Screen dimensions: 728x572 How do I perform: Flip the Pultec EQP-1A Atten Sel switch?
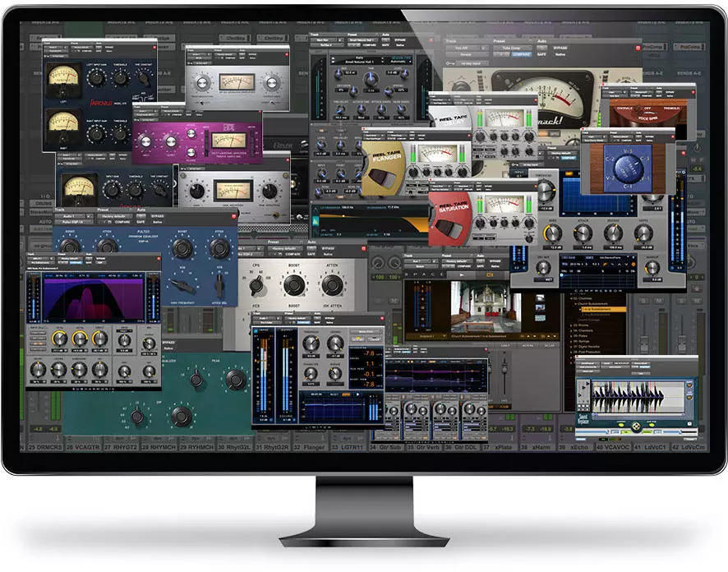[219, 284]
